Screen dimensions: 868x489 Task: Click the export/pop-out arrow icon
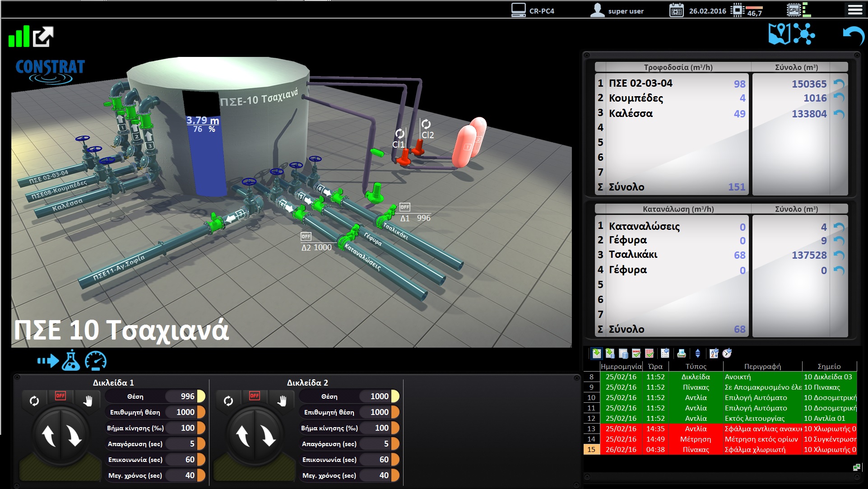coord(43,37)
